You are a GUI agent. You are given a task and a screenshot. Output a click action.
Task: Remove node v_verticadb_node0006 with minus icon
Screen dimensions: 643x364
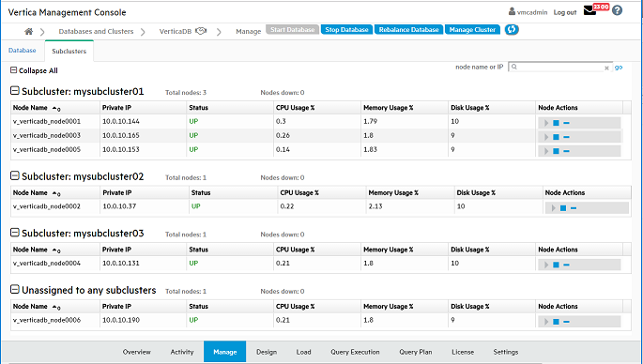pyautogui.click(x=566, y=322)
